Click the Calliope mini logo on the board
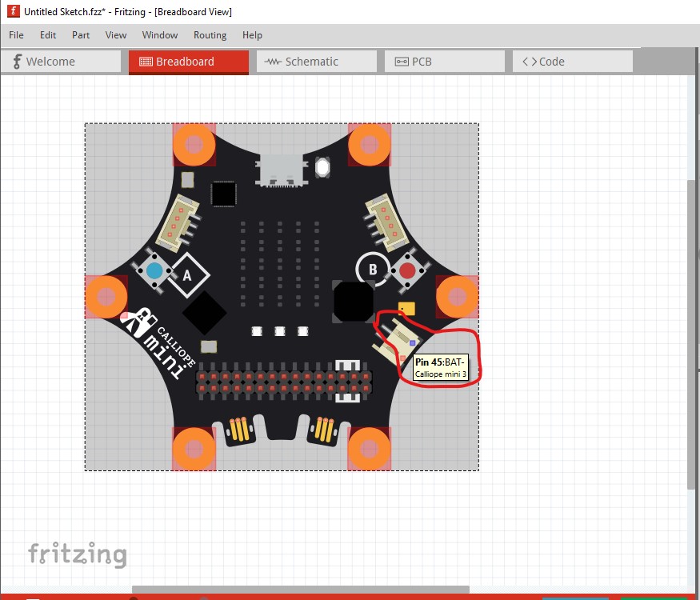 (158, 343)
